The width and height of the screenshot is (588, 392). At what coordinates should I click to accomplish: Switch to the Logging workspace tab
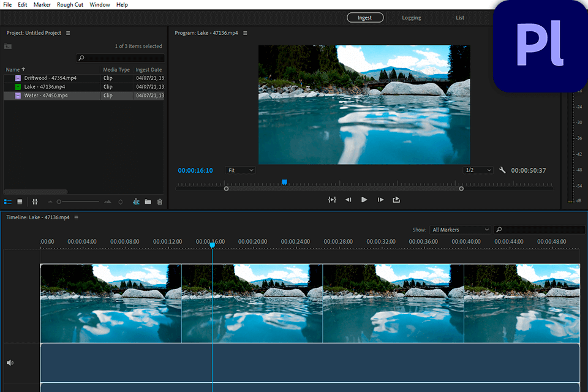tap(411, 17)
